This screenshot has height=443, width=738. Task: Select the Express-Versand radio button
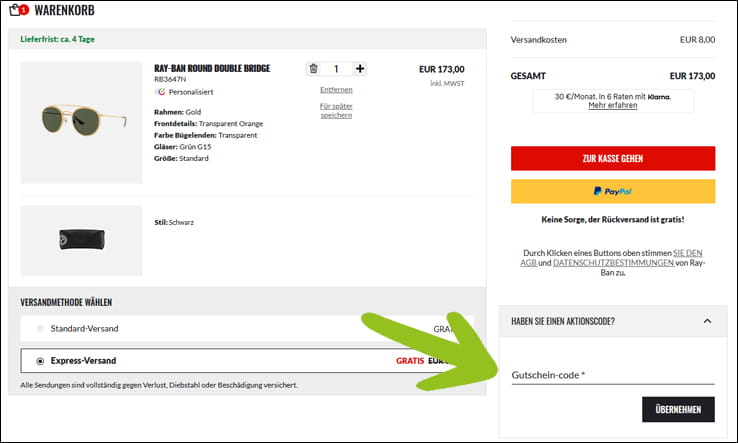tap(40, 361)
